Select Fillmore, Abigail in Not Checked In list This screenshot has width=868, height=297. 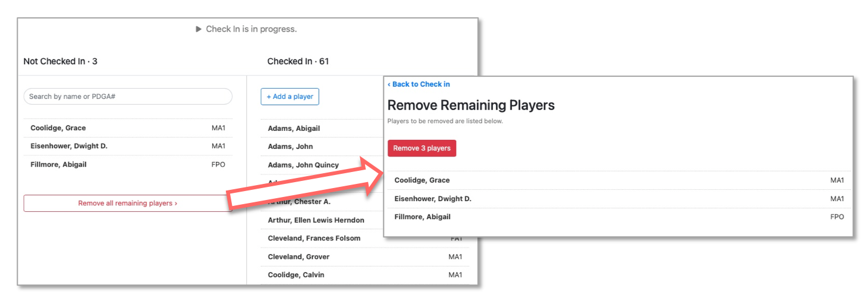pyautogui.click(x=128, y=164)
